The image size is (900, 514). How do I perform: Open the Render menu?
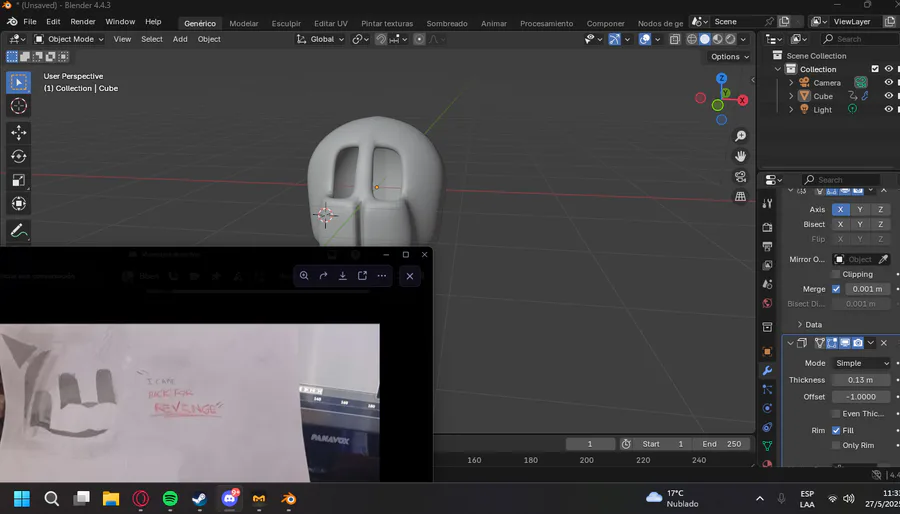[83, 22]
